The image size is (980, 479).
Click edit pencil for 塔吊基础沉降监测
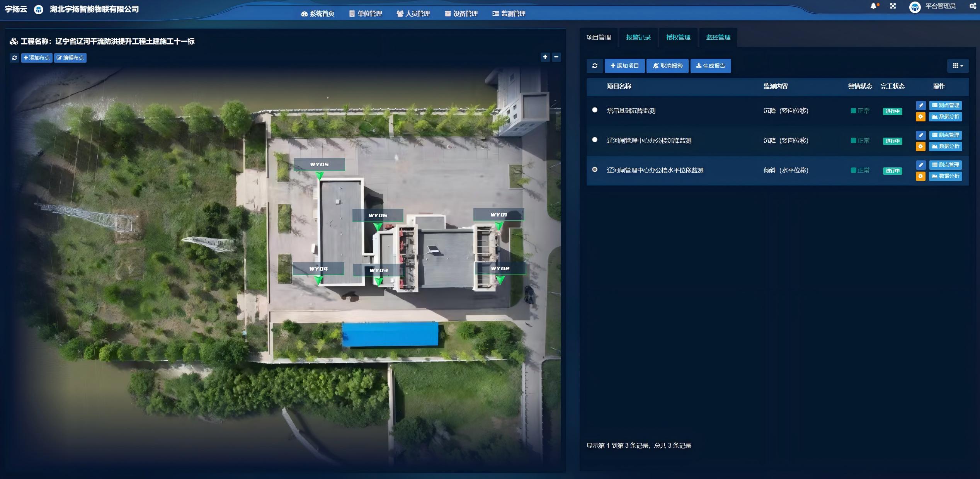[920, 105]
